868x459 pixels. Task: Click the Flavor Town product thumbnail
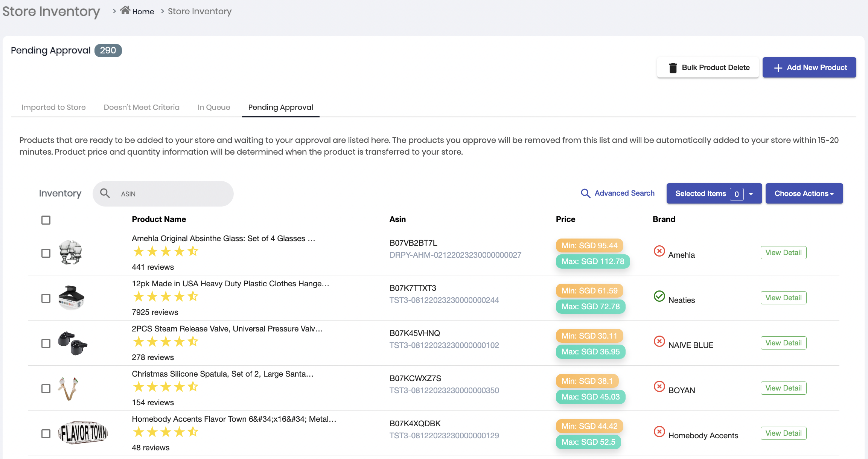pyautogui.click(x=83, y=433)
